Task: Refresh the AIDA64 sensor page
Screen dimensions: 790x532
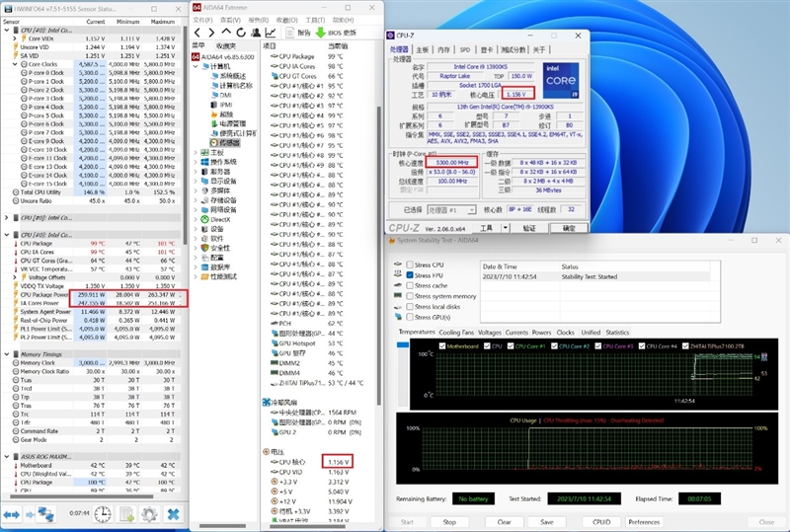Action: pyautogui.click(x=241, y=33)
